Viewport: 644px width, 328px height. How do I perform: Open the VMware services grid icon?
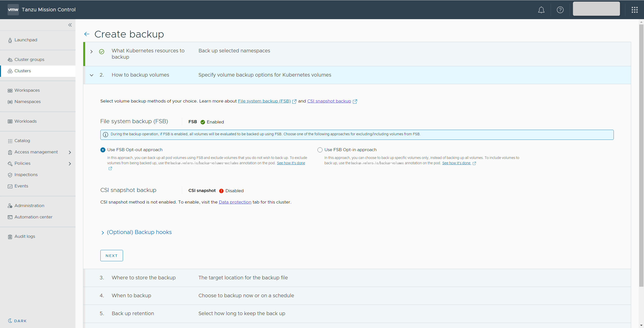[634, 10]
